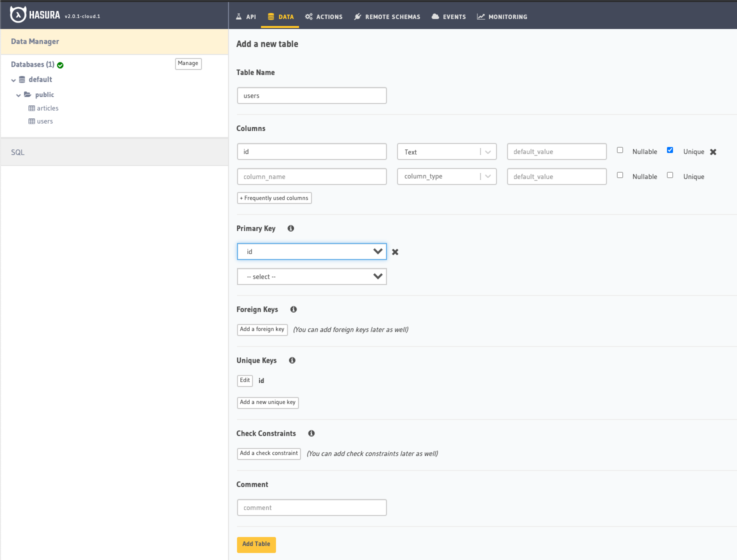737x560 pixels.
Task: Open the id primary key dropdown
Action: (312, 251)
